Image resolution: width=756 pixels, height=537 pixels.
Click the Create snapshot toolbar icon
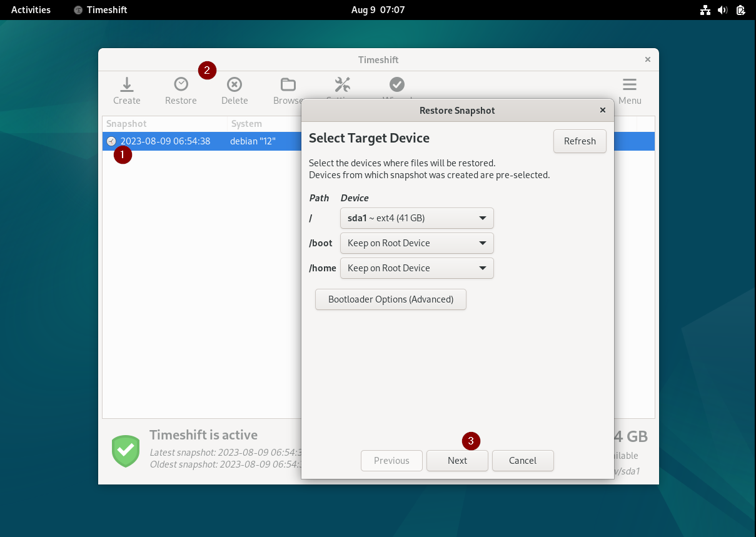(x=127, y=91)
